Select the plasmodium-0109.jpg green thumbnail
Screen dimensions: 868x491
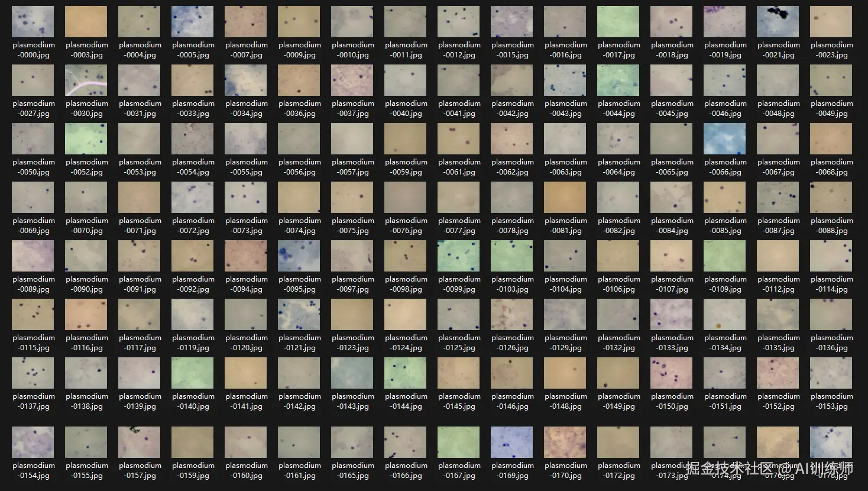(x=725, y=256)
